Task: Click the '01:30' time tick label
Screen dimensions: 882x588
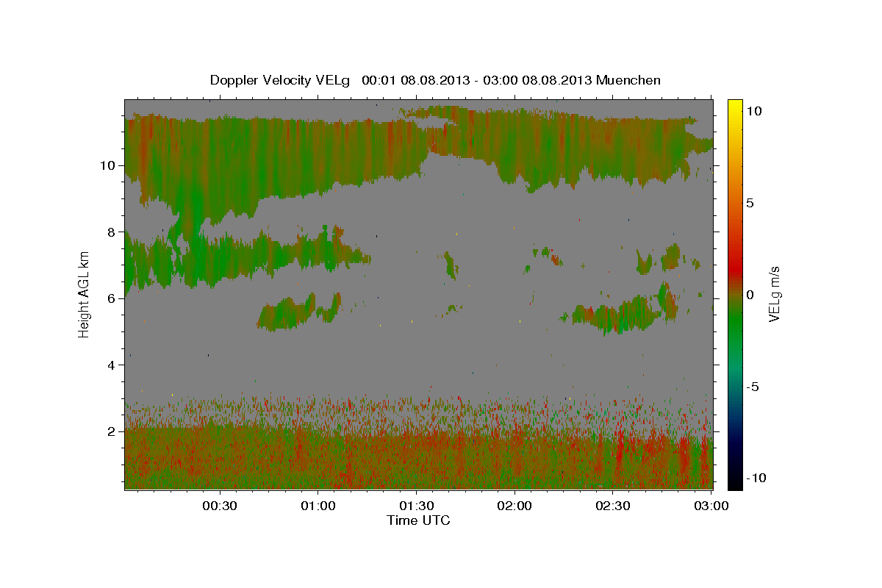Action: (x=416, y=506)
